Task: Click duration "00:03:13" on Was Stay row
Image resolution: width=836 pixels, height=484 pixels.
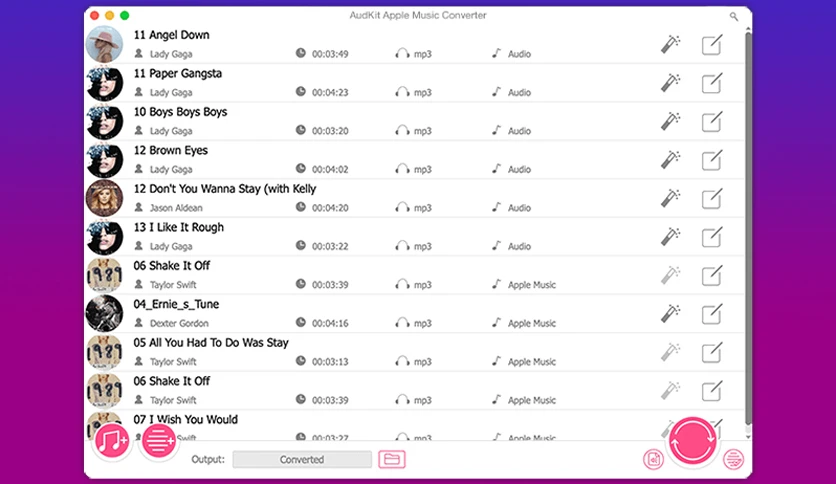Action: tap(330, 362)
